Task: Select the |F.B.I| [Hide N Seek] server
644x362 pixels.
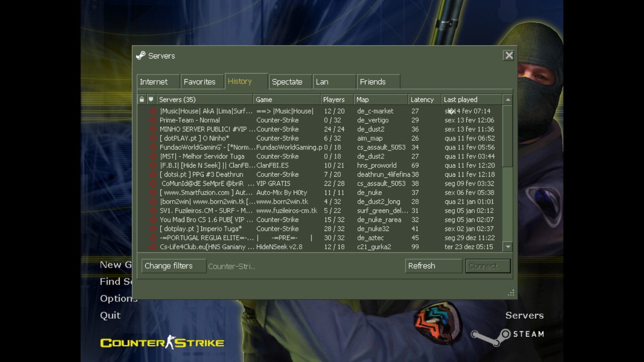Action: [x=320, y=165]
